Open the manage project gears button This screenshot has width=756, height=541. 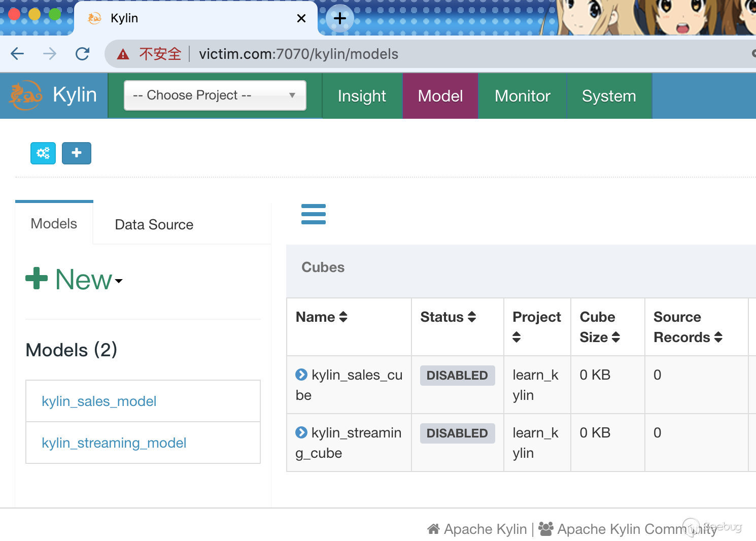(43, 153)
